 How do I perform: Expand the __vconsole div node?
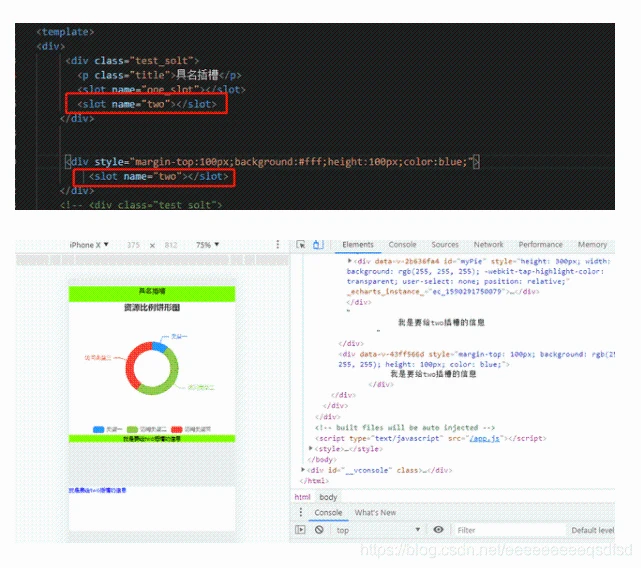point(304,469)
